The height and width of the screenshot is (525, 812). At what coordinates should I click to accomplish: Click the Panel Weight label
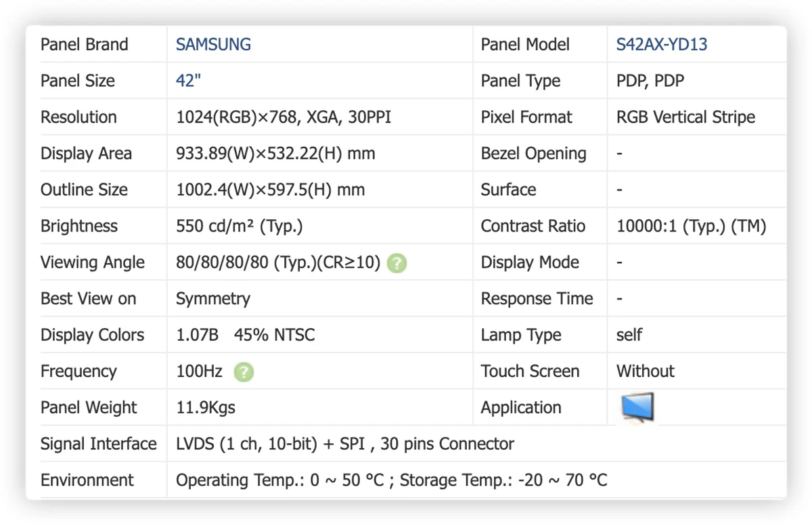[89, 408]
